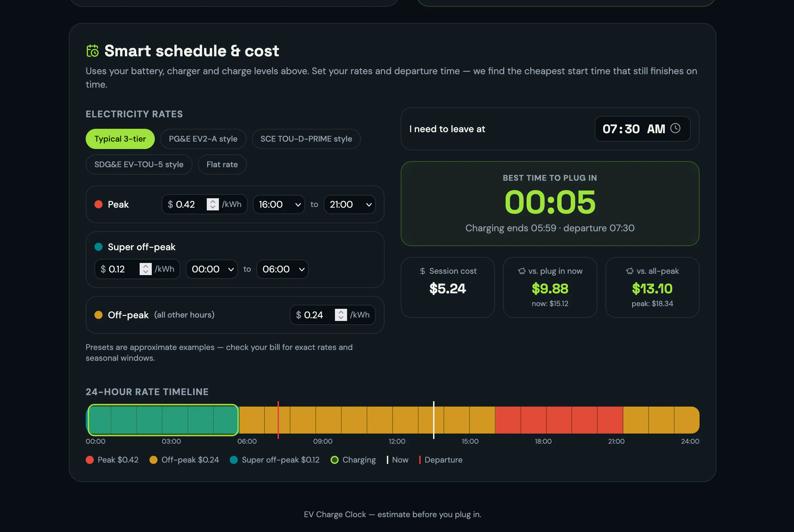Click the Off-peak rate stepper arrows

[341, 315]
